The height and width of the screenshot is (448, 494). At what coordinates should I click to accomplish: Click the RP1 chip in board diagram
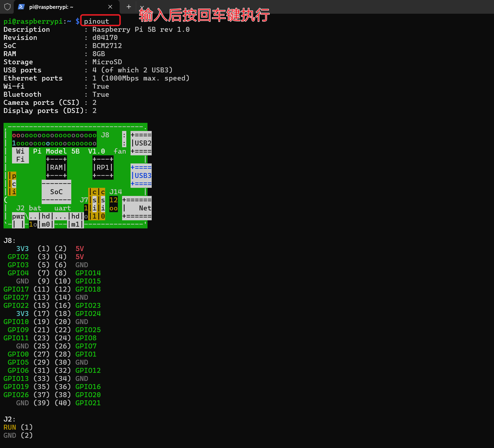point(103,167)
